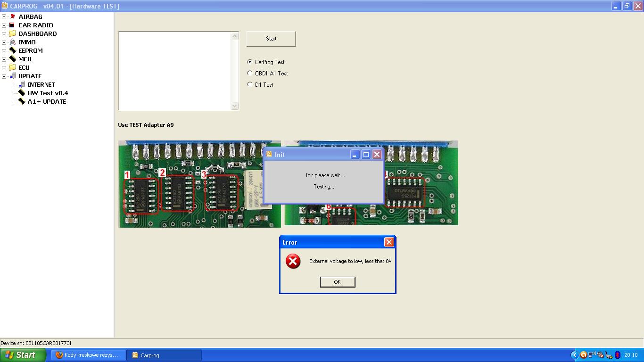
Task: Click the INTERNET network icon
Action: [x=22, y=84]
